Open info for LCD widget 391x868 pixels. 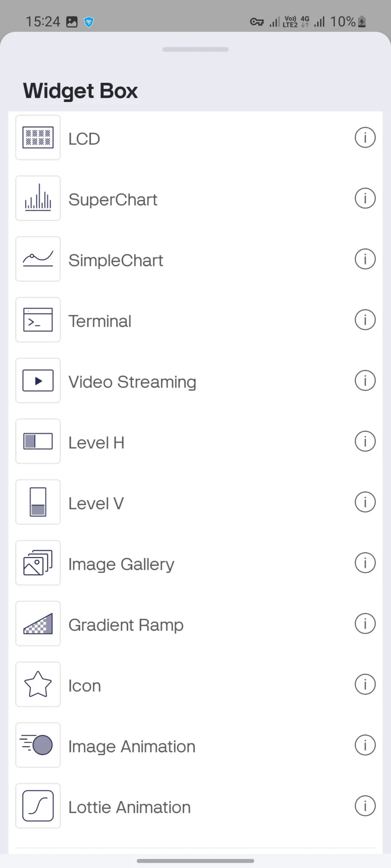(365, 138)
